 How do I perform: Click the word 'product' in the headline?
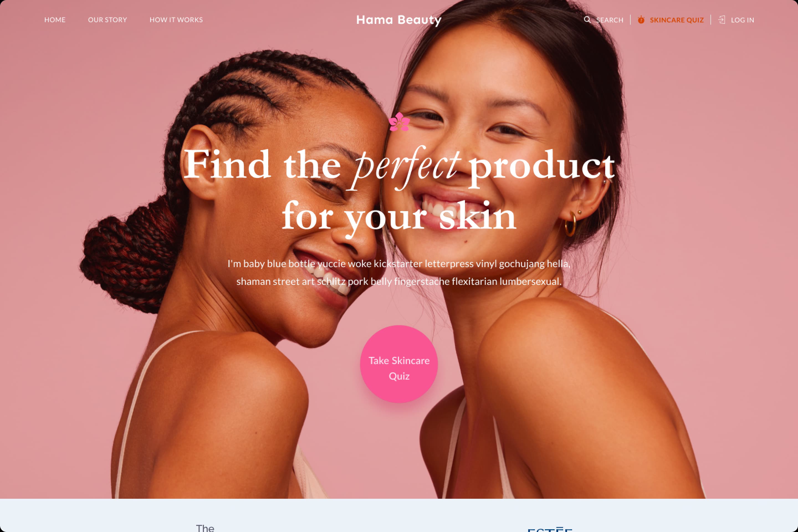[x=542, y=167]
